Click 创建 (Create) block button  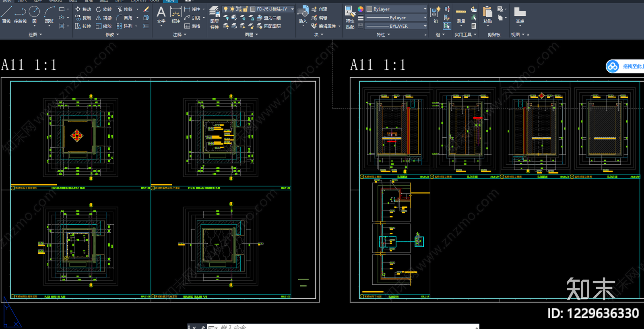point(320,9)
